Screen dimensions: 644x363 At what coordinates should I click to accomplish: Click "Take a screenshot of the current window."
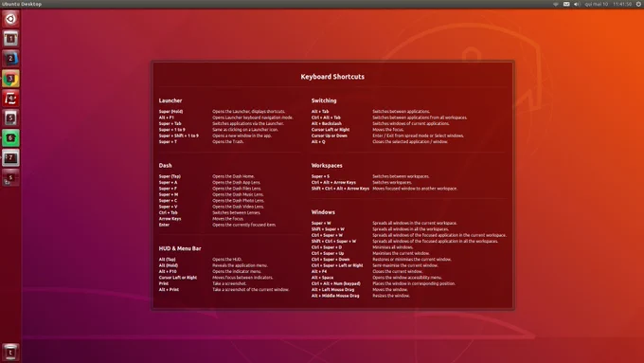click(x=251, y=289)
